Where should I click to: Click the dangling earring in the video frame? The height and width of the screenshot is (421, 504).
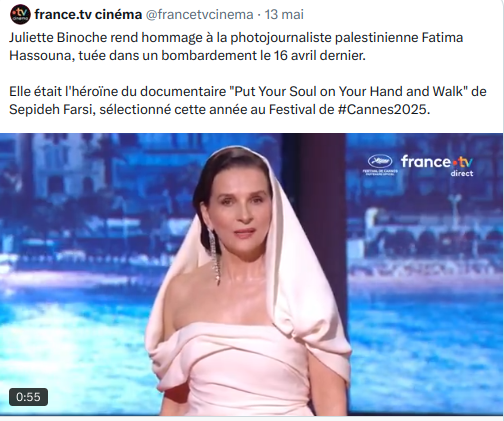point(214,256)
